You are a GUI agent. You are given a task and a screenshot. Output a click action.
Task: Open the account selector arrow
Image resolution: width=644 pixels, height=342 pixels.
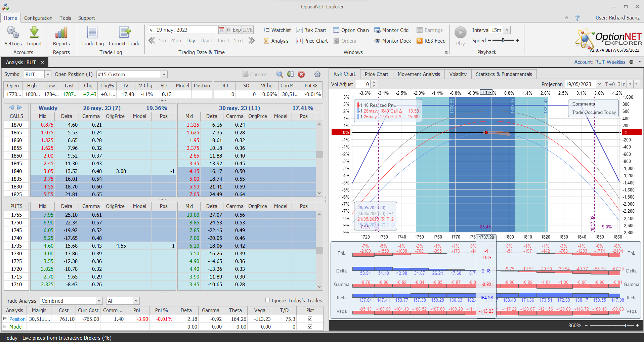[640, 62]
